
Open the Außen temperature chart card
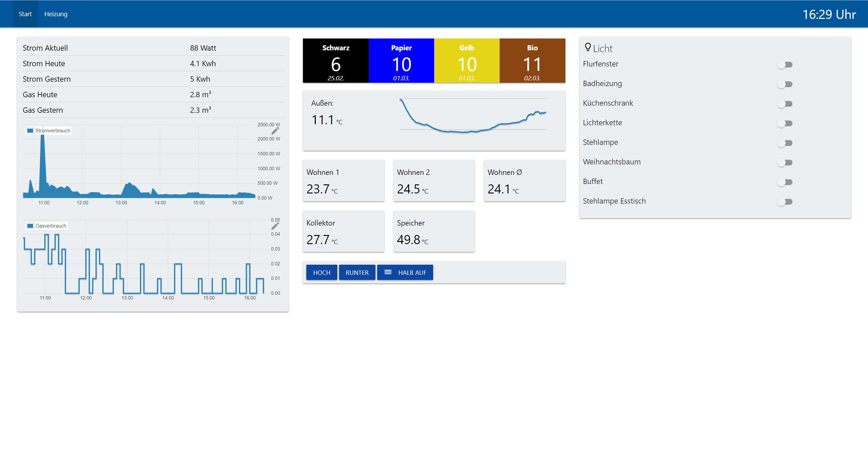[434, 121]
